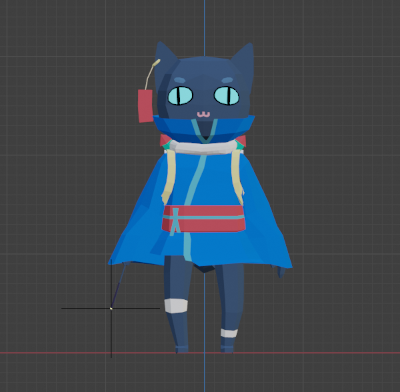Click the cat's hand below the cloak edge
Image resolution: width=400 pixels, height=392 pixels.
[x=281, y=272]
